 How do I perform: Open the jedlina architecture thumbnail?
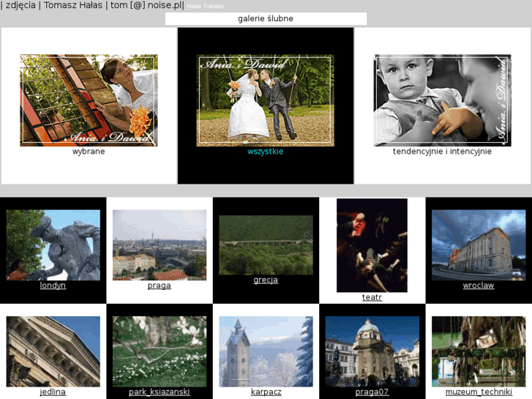click(53, 351)
